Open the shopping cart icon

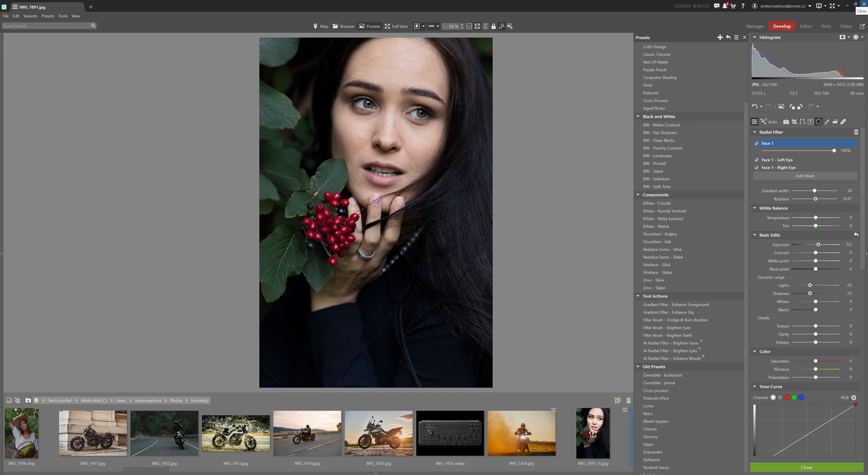click(733, 6)
